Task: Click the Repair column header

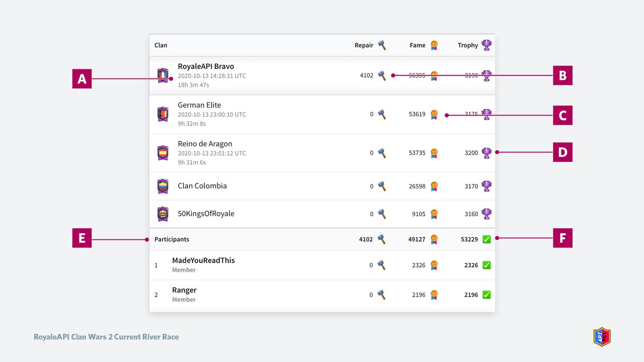Action: tap(364, 45)
